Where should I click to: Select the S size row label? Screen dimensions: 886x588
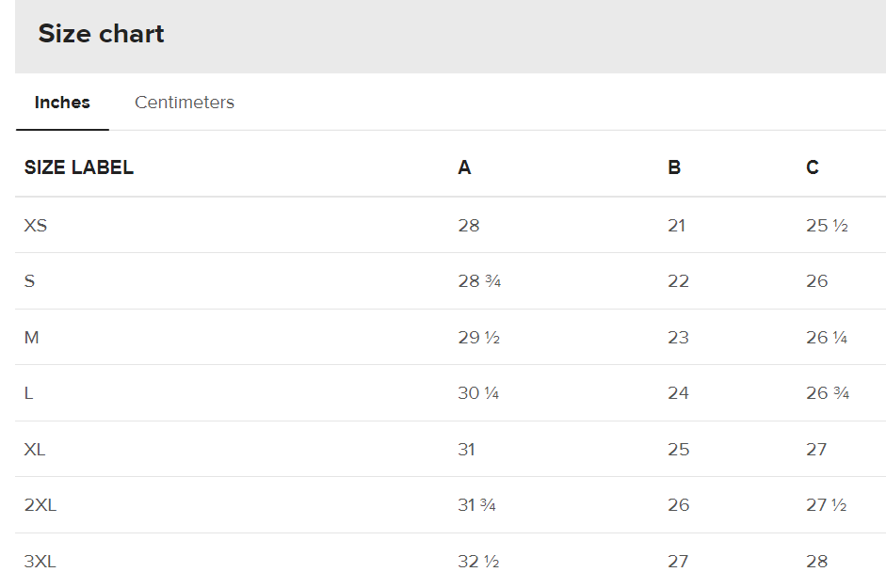coord(30,281)
